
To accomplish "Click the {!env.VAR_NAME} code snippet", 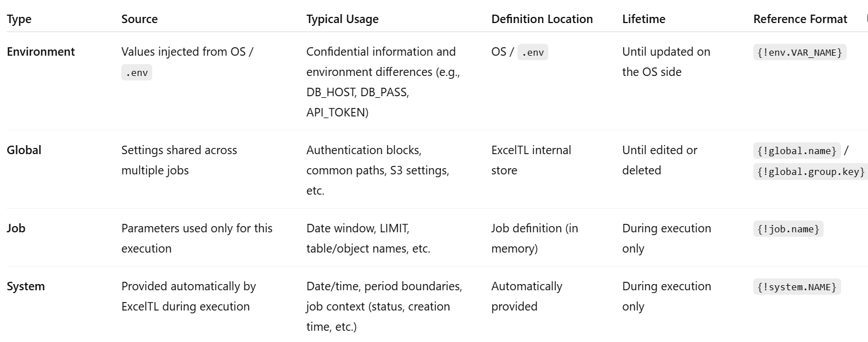I will pyautogui.click(x=799, y=52).
